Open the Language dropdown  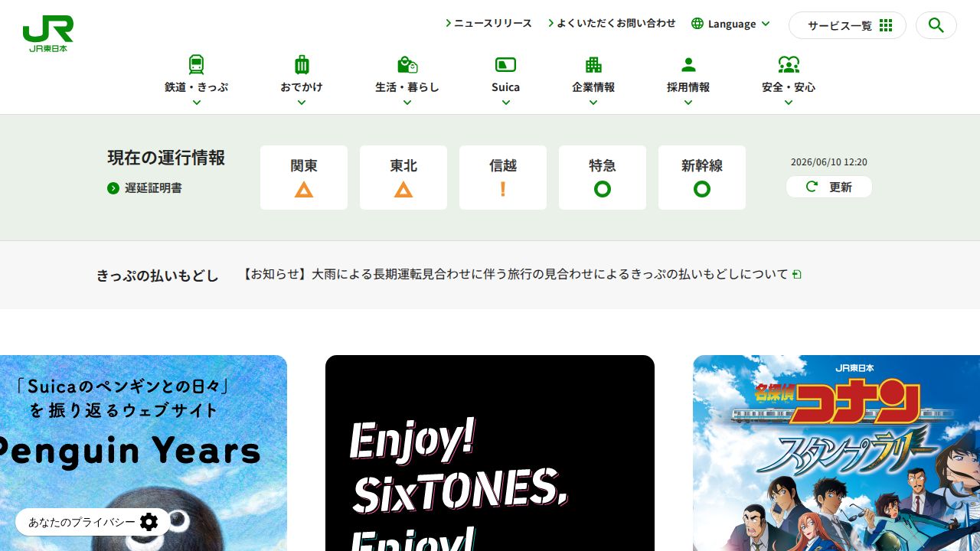(x=731, y=24)
